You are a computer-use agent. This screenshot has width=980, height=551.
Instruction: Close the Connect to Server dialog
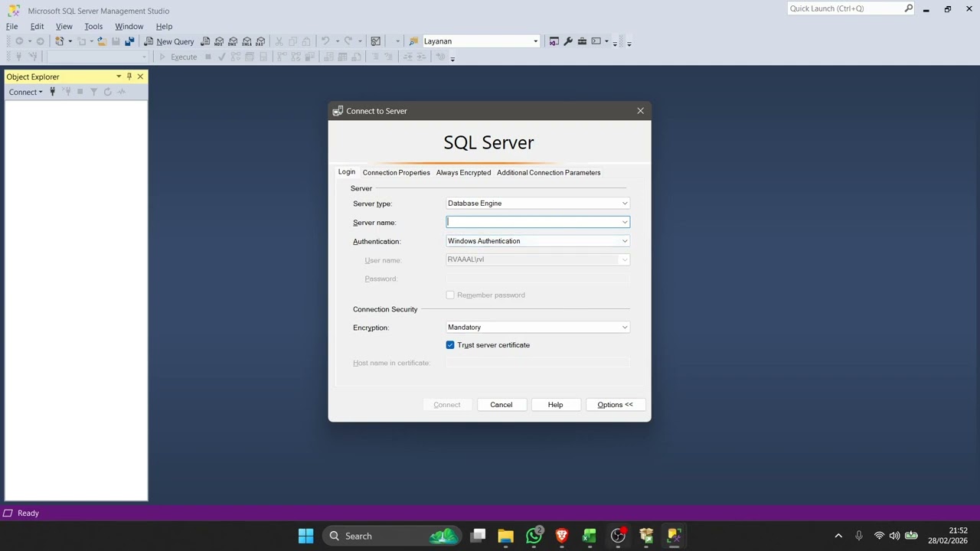[641, 111]
